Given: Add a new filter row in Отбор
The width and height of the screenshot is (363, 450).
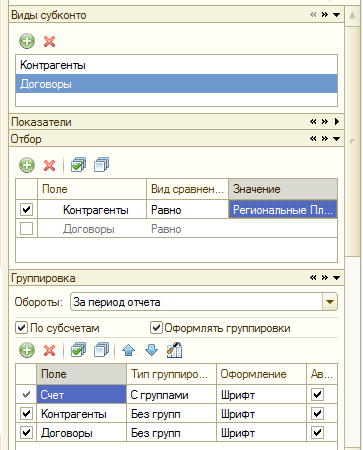Looking at the screenshot, I should tap(27, 165).
